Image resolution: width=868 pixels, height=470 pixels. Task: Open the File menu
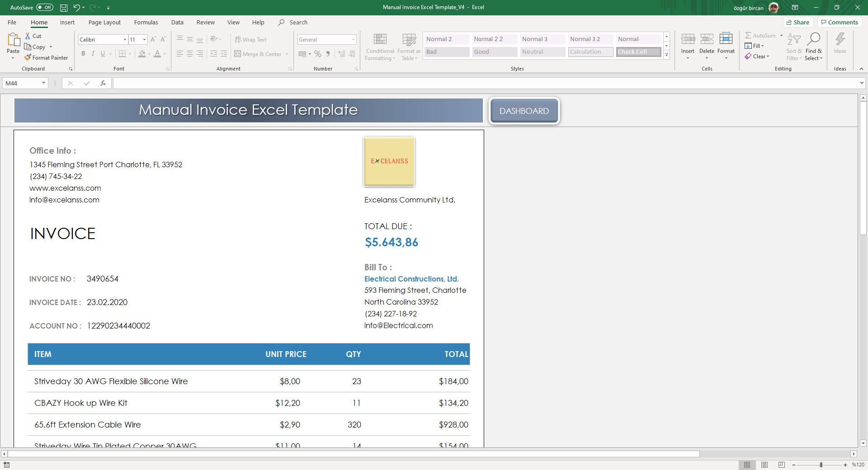pyautogui.click(x=12, y=22)
